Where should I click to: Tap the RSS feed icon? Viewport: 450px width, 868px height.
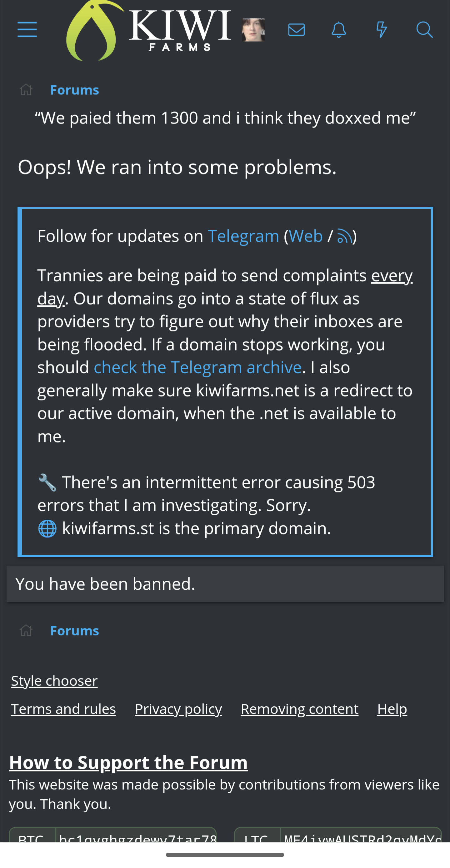click(x=344, y=236)
